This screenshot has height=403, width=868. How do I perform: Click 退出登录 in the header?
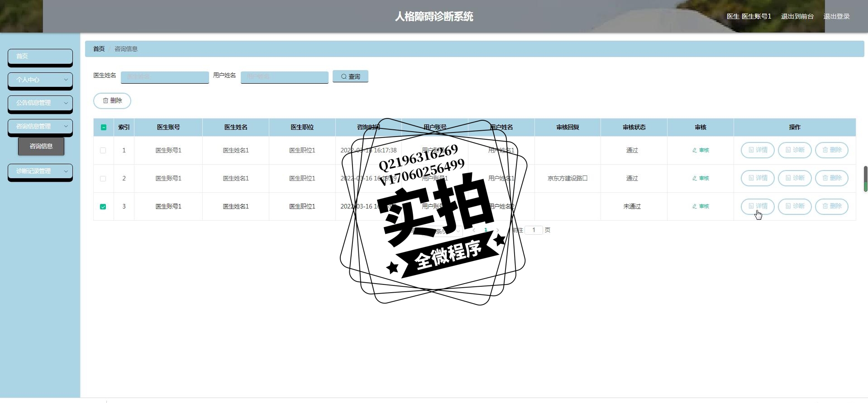click(x=836, y=16)
